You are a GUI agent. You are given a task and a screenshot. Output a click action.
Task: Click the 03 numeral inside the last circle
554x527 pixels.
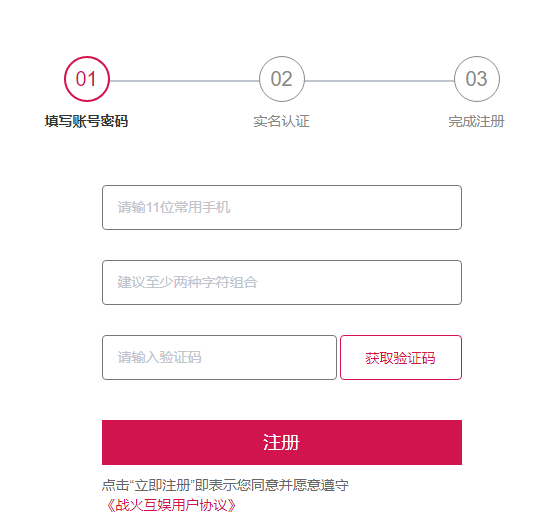[x=477, y=79]
